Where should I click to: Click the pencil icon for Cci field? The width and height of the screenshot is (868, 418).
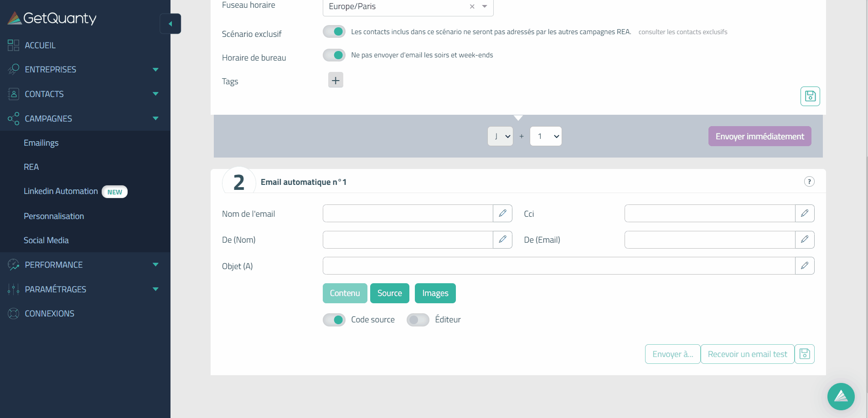[x=804, y=214]
